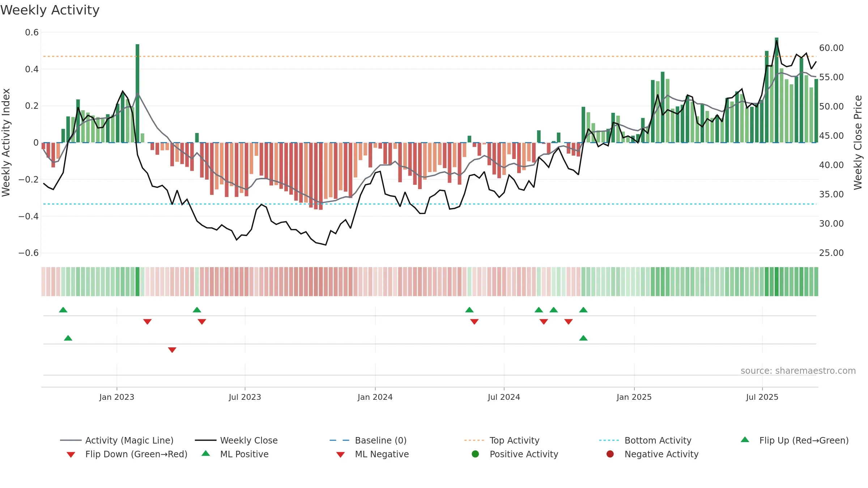Click the Flip Up triangle just before Jul 2023
The width and height of the screenshot is (868, 488).
(x=197, y=310)
